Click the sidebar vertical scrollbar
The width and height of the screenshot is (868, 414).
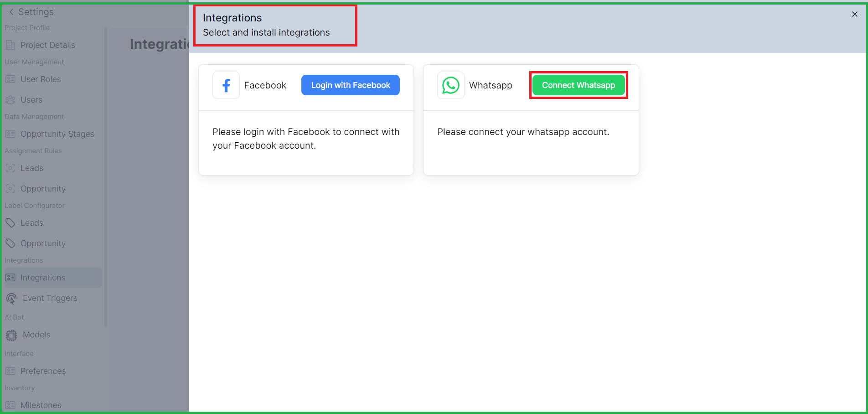click(x=106, y=177)
